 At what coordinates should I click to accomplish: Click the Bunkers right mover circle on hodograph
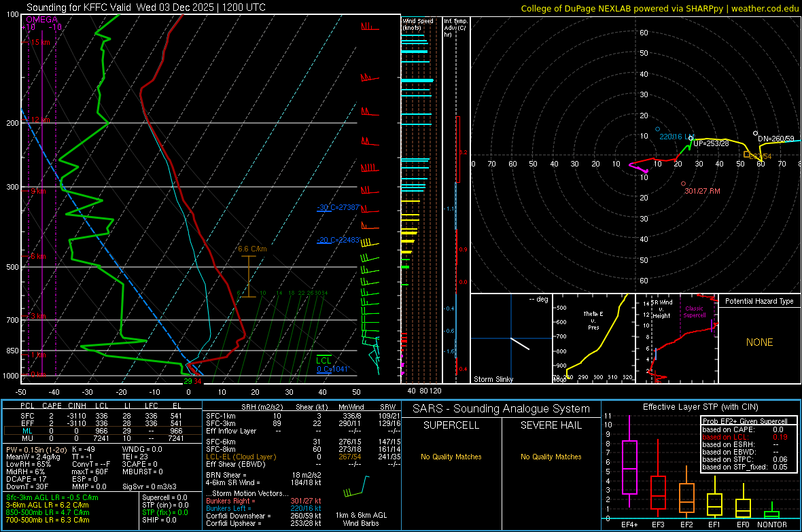click(x=683, y=183)
